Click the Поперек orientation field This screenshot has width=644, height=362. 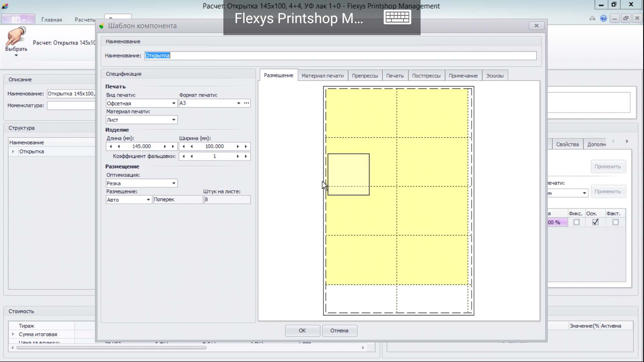178,200
